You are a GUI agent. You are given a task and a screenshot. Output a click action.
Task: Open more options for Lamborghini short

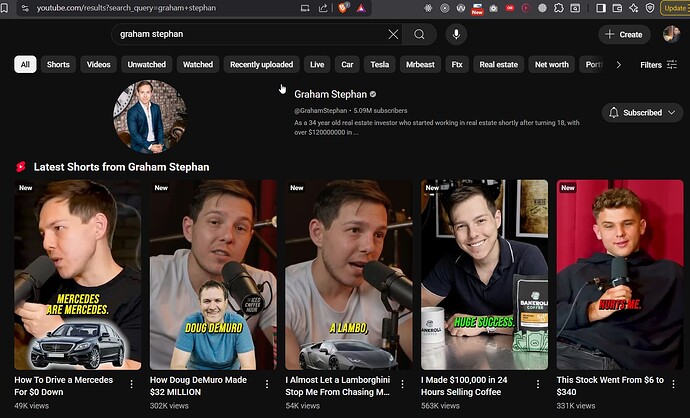pos(403,384)
